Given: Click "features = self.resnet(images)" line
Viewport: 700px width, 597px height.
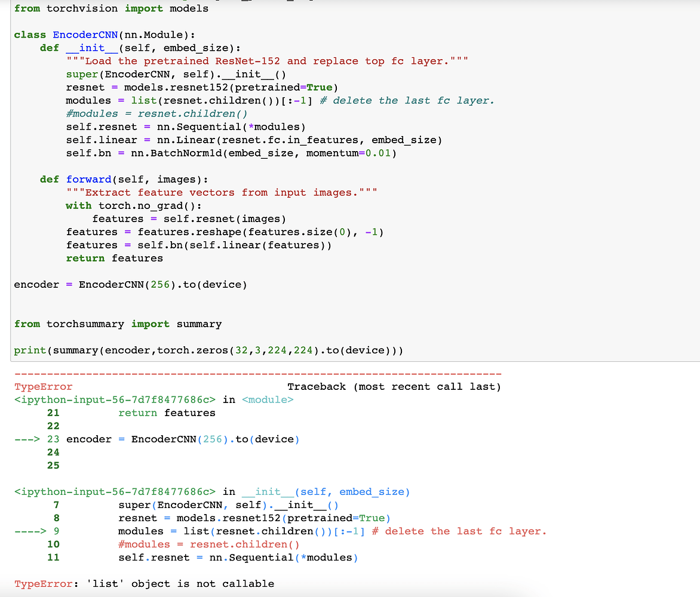Looking at the screenshot, I should 189,219.
